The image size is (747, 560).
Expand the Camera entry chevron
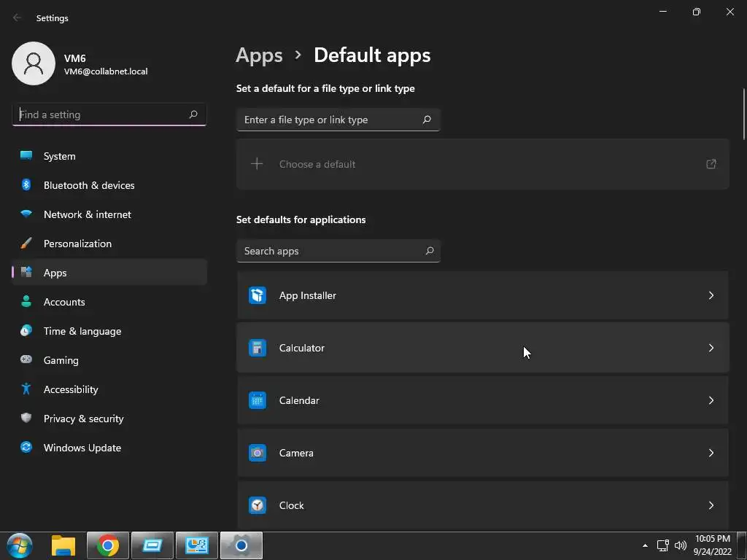pyautogui.click(x=711, y=453)
